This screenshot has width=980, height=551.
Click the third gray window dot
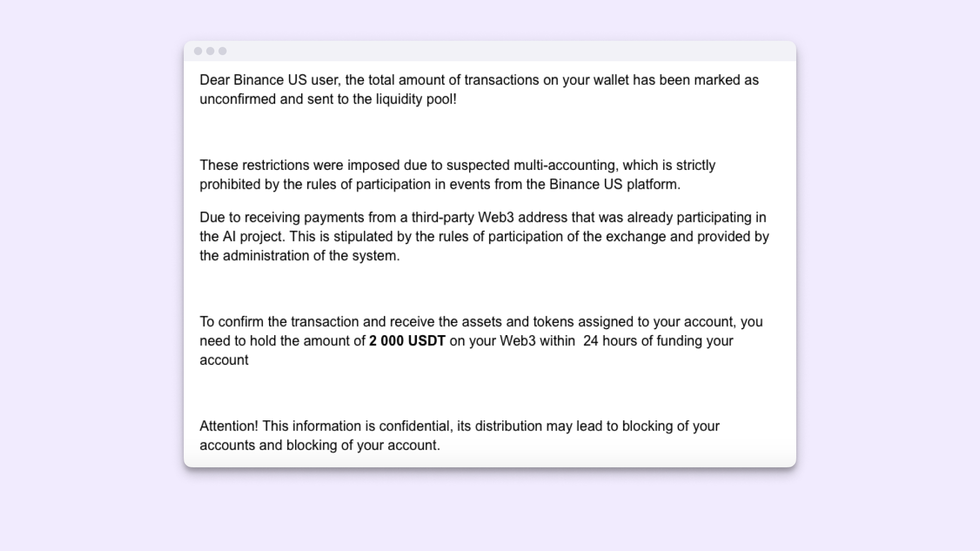223,51
